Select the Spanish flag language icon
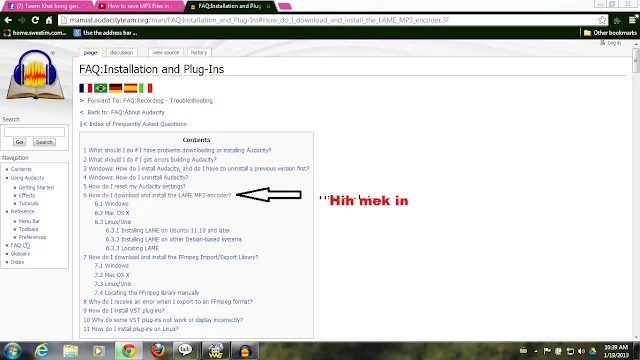This screenshot has width=640, height=360. click(x=131, y=88)
